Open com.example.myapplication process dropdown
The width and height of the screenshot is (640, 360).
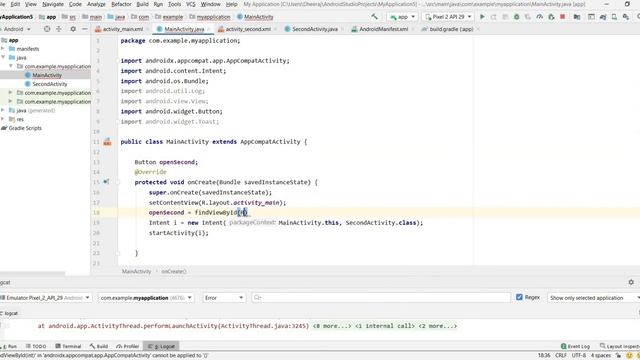pyautogui.click(x=145, y=298)
